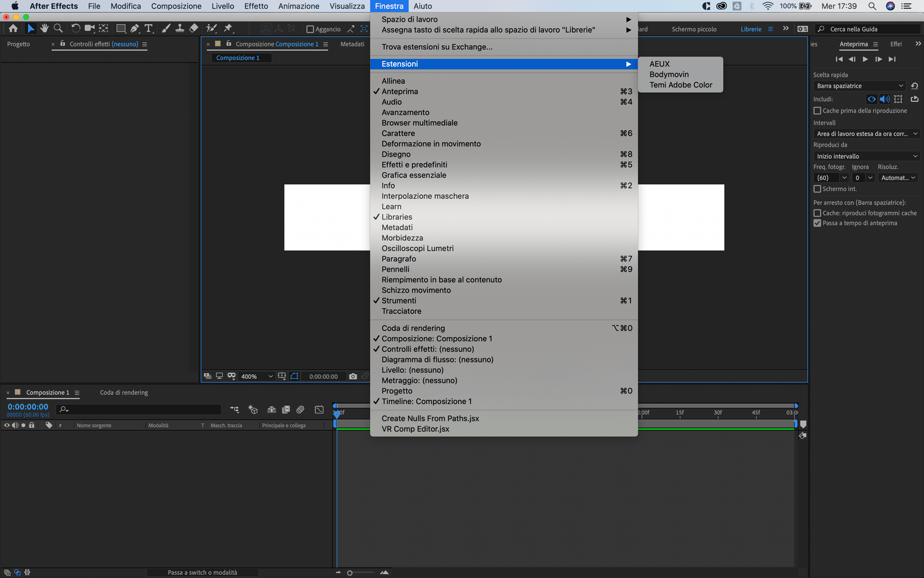Select the Type text tool
The height and width of the screenshot is (578, 924).
[x=149, y=28]
